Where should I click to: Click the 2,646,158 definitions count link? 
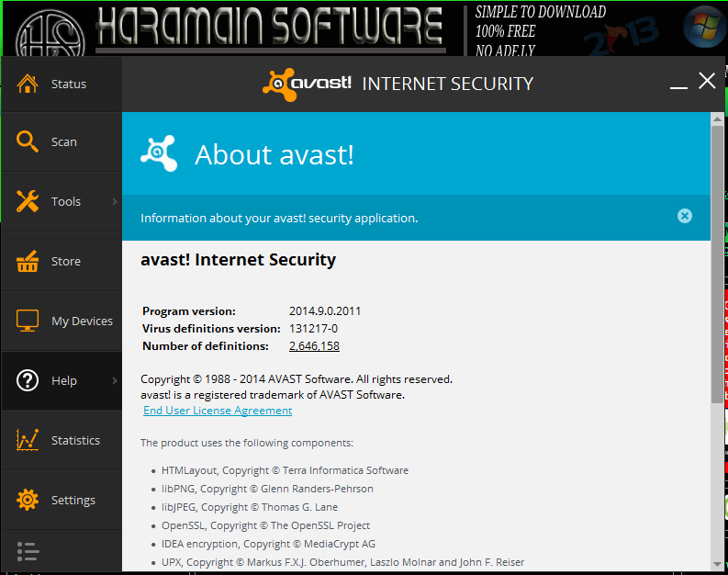click(314, 346)
